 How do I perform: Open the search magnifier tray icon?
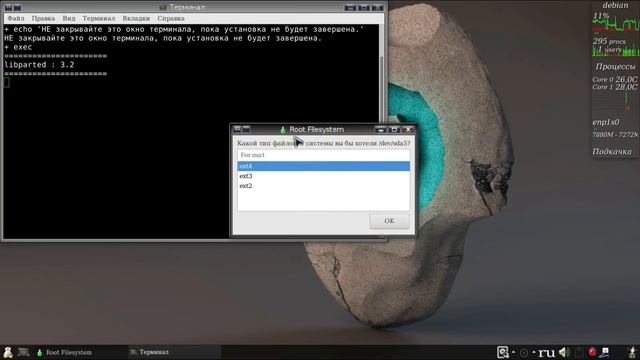tap(502, 352)
